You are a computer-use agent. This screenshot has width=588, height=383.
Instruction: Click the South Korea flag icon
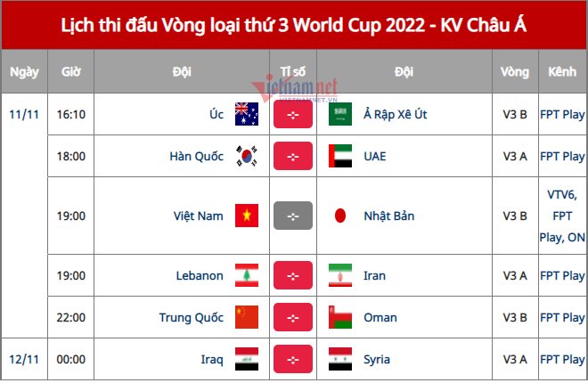246,157
